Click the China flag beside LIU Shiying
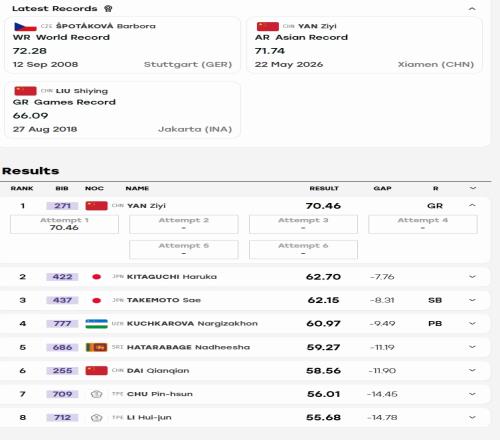The width and height of the screenshot is (500, 440). tap(25, 91)
